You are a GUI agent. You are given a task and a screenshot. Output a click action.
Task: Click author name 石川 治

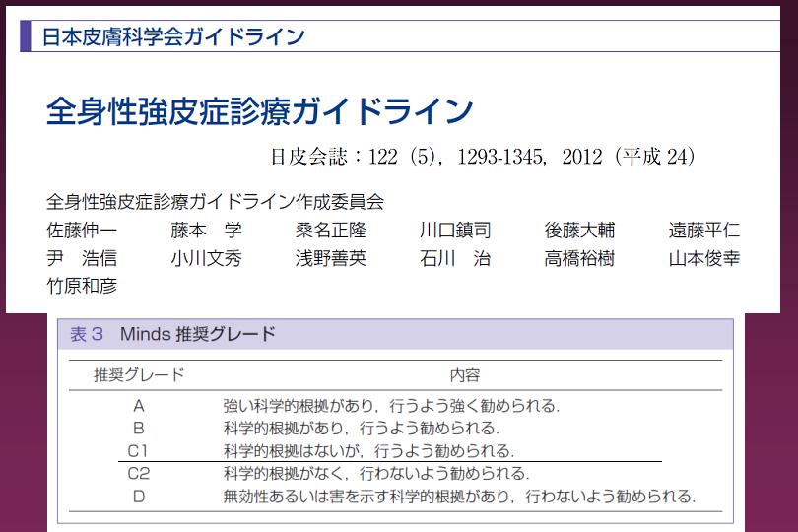point(455,258)
